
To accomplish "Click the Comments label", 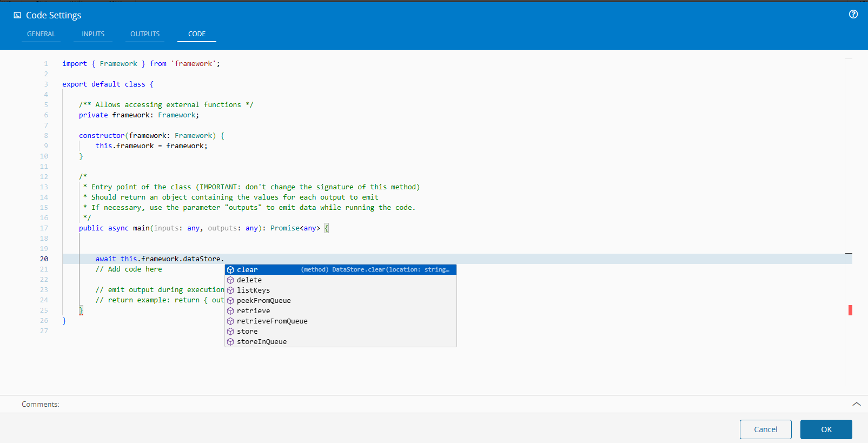I will [41, 404].
